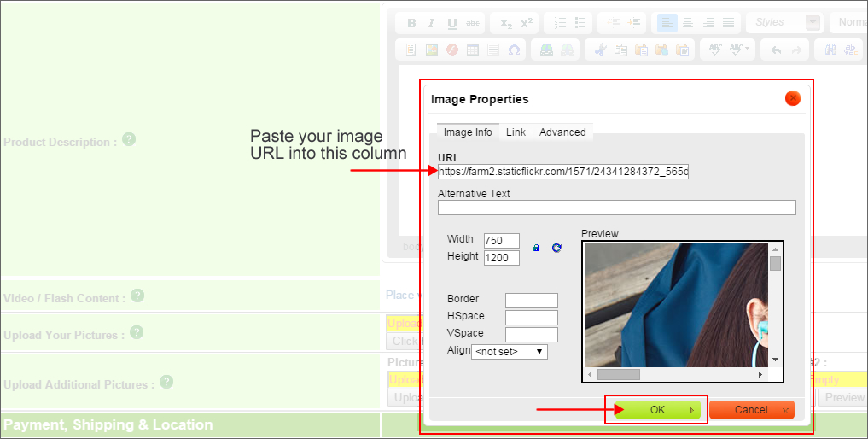Center align text in editor
The width and height of the screenshot is (868, 439).
click(x=688, y=23)
